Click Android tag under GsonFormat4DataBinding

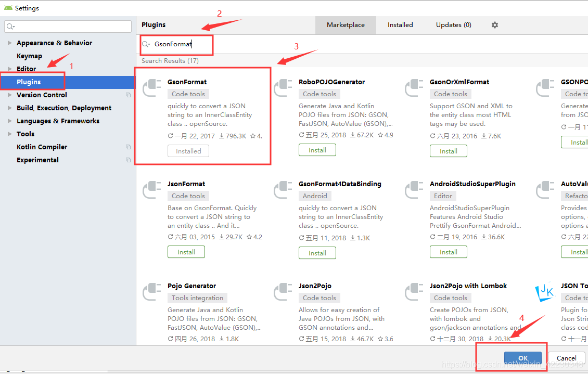click(x=315, y=196)
